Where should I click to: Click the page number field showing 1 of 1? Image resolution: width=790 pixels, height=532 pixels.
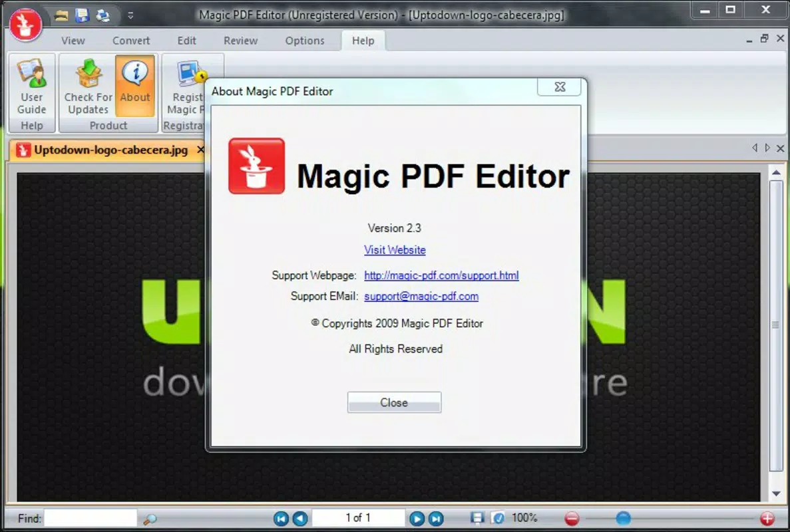(358, 518)
